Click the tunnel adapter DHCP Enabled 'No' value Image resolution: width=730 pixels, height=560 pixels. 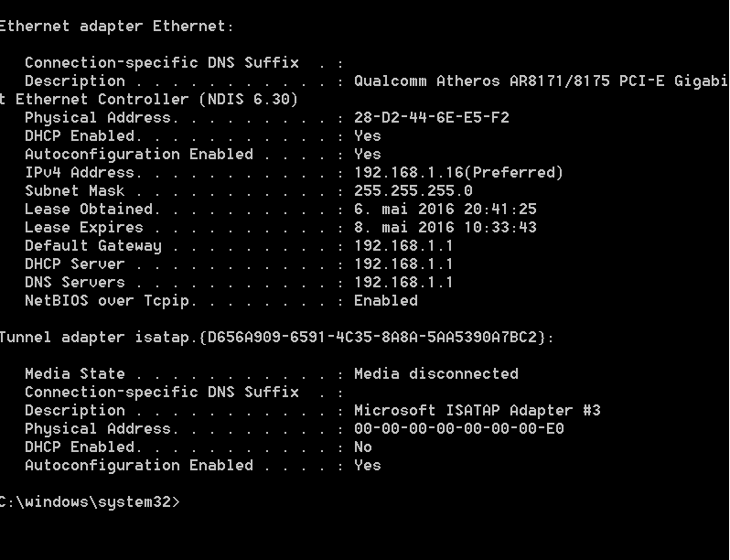click(363, 447)
